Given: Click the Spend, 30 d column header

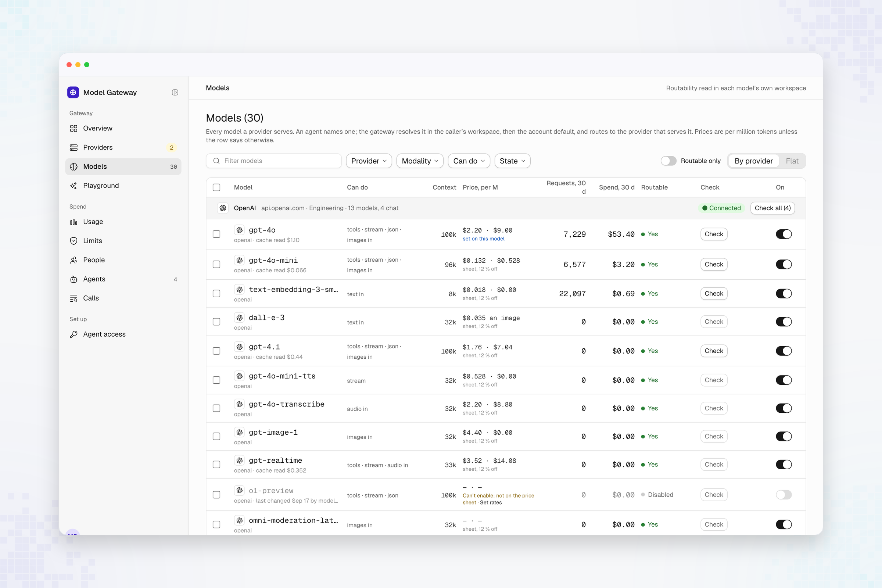Looking at the screenshot, I should (617, 187).
